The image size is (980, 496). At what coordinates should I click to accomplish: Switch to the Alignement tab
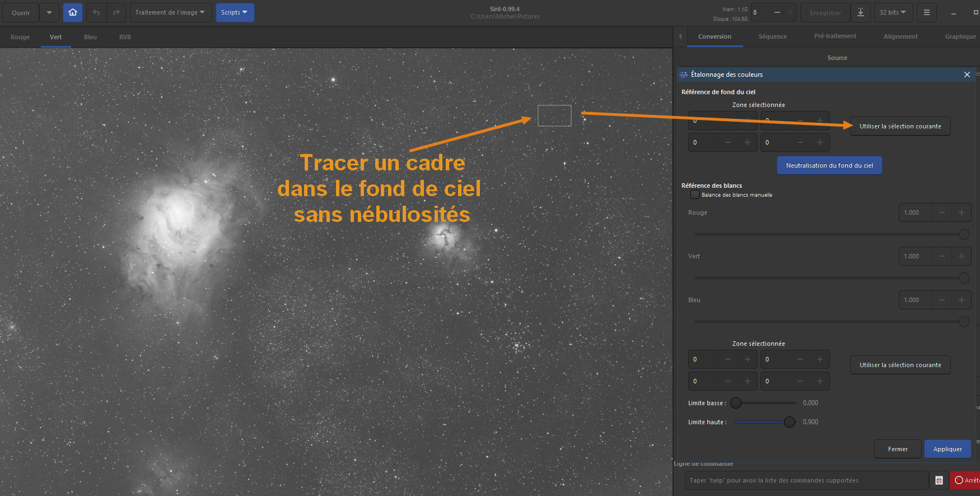900,36
